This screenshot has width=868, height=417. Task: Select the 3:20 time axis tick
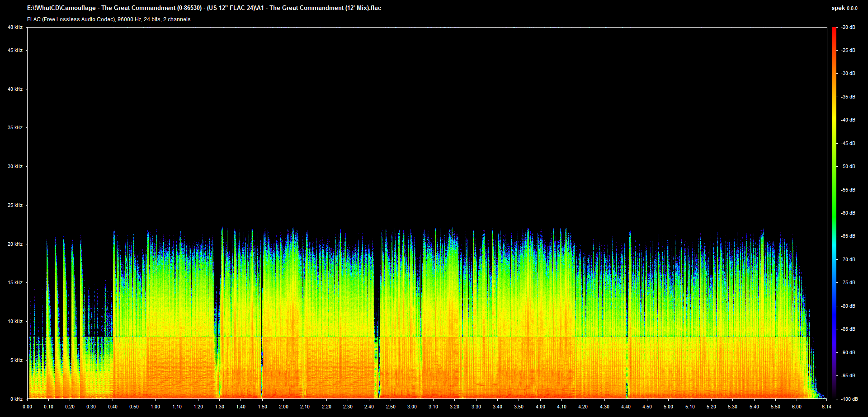(455, 407)
